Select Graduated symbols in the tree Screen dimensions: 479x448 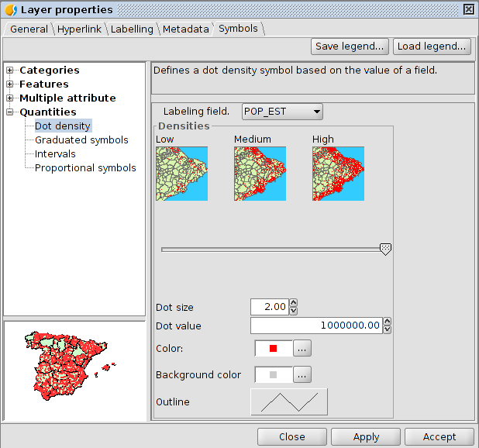[x=81, y=140]
